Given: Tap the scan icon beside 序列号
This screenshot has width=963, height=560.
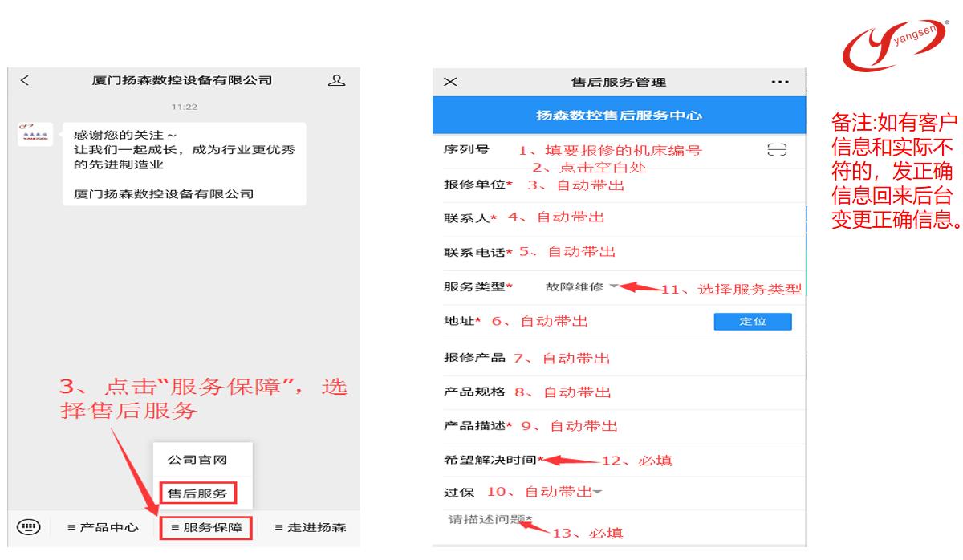Looking at the screenshot, I should click(x=777, y=150).
